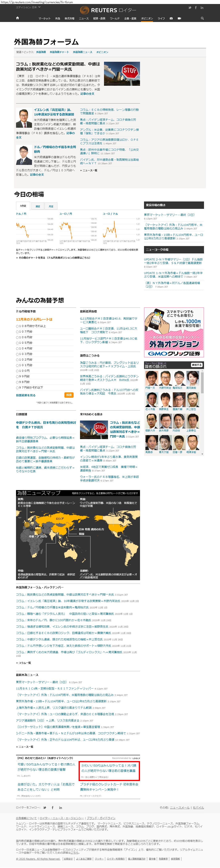This screenshot has height=868, width=220.
Task: Select the 105円台 radio option
Action: click(x=17, y=343)
